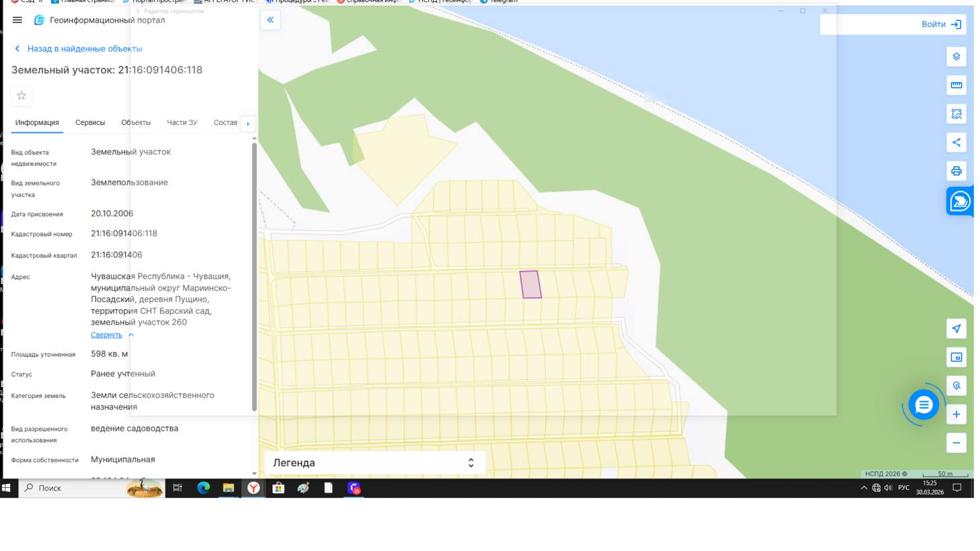Viewport: 980px width, 551px height.
Task: Open the hamburger main menu
Action: 17,20
